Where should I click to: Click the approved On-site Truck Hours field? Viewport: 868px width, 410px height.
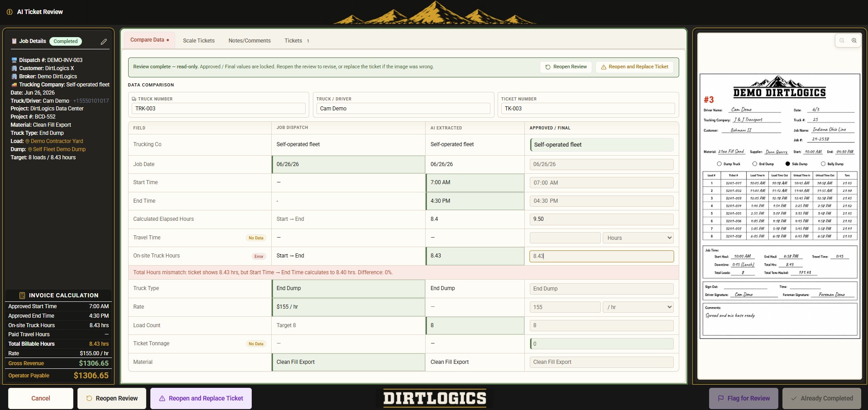click(602, 256)
